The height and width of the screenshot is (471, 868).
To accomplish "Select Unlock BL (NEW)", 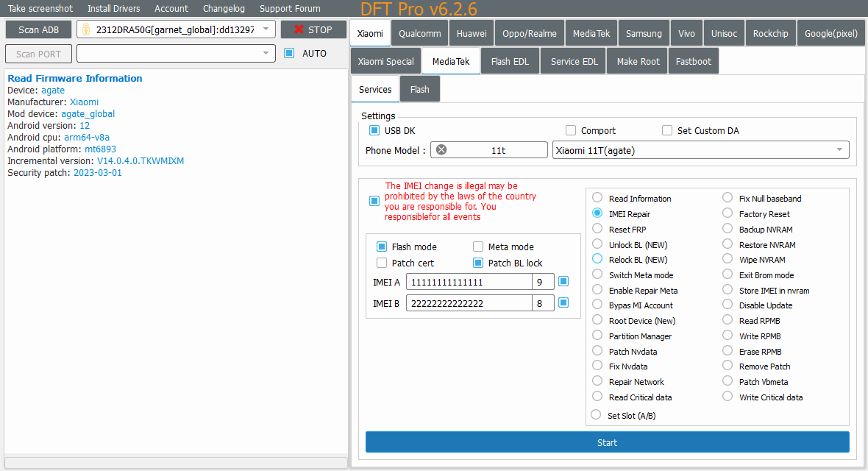I will coord(597,244).
